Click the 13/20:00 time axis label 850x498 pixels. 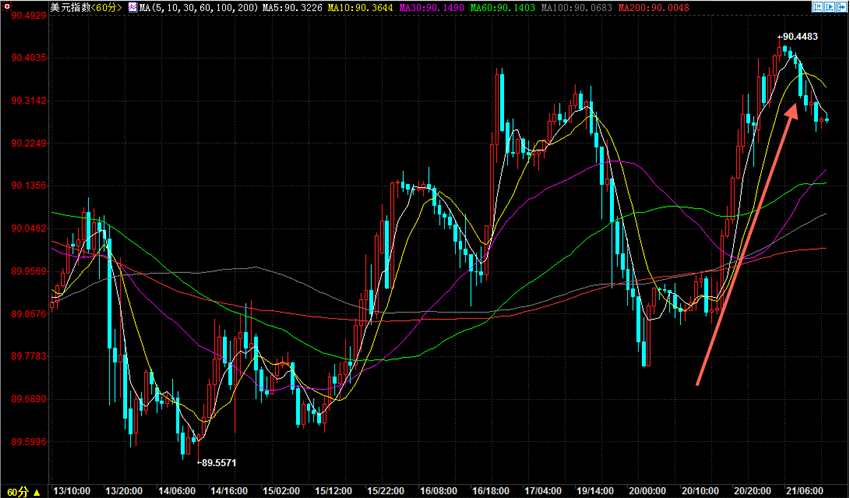point(124,491)
